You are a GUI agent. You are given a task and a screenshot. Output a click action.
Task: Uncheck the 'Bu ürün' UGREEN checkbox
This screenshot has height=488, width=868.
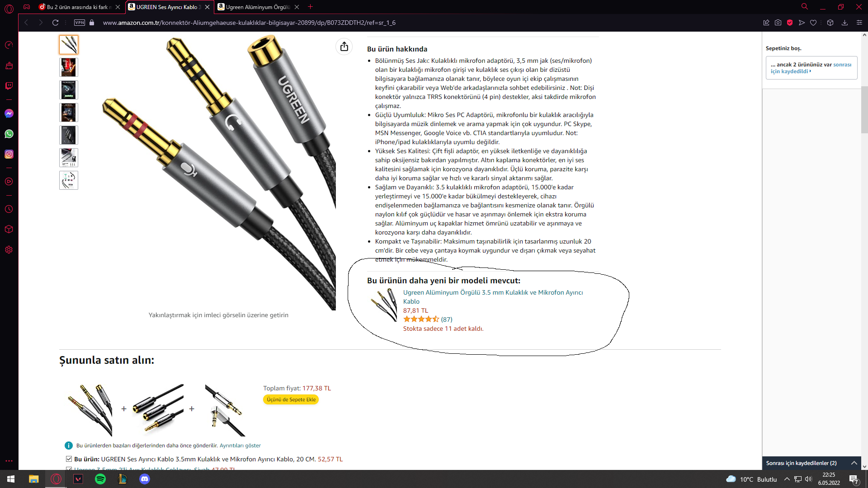[x=69, y=459]
